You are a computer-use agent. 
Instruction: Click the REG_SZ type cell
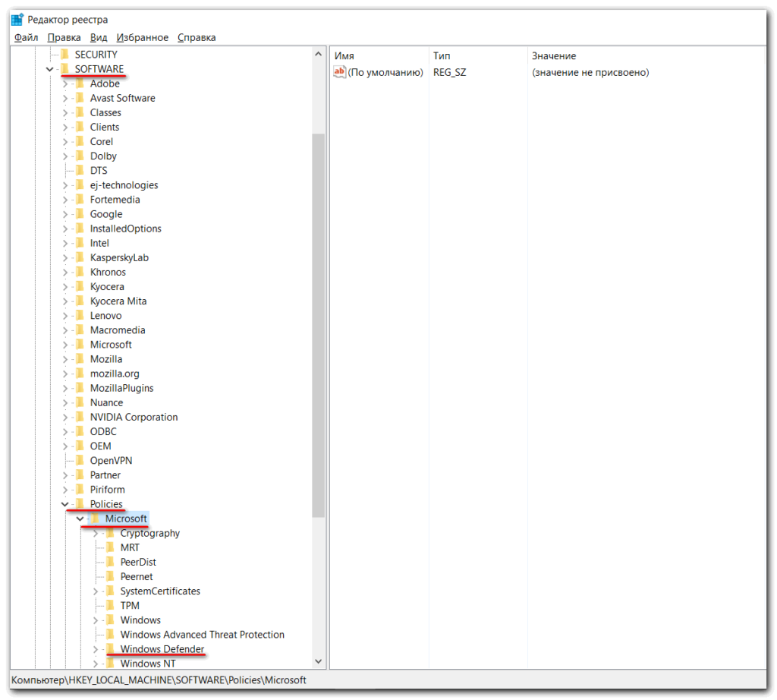[449, 72]
